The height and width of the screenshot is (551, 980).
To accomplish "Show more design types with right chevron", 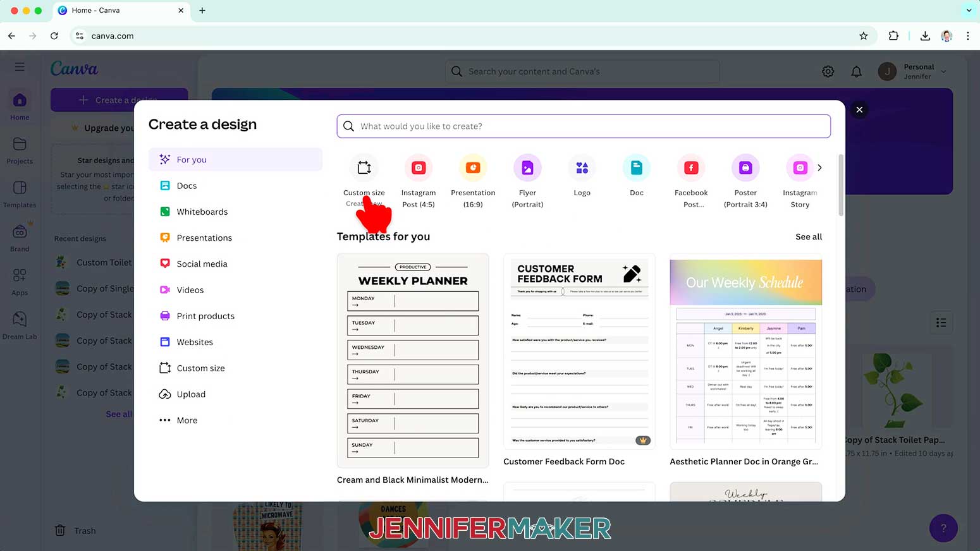I will pyautogui.click(x=819, y=167).
